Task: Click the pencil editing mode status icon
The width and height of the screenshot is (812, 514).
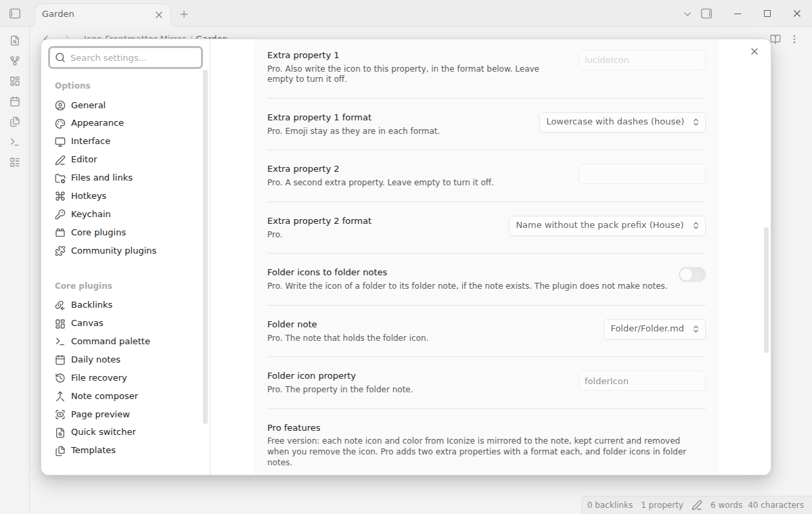Action: pyautogui.click(x=697, y=505)
